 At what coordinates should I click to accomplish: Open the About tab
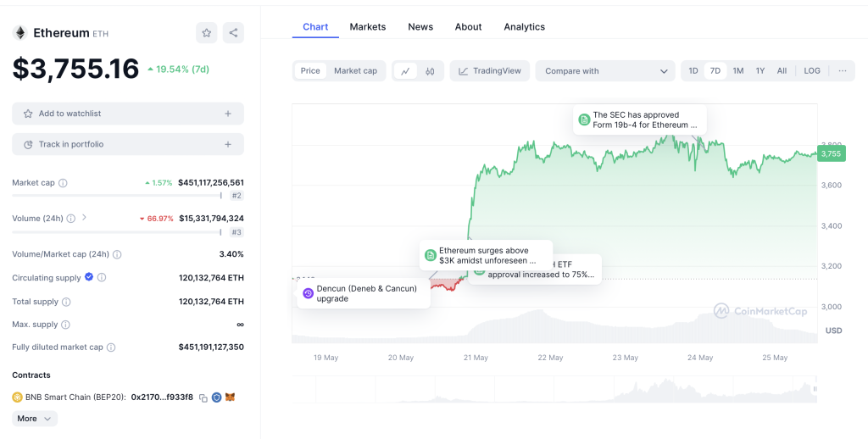[468, 26]
